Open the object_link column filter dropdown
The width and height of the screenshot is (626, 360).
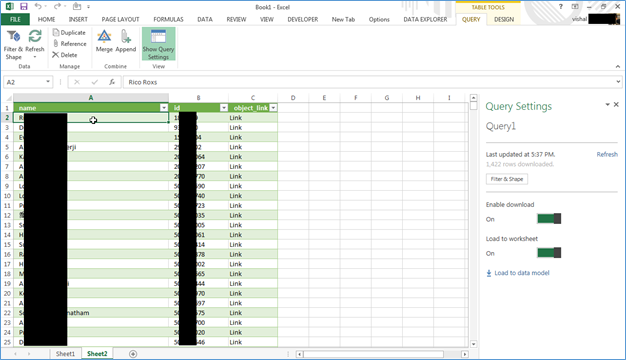273,108
